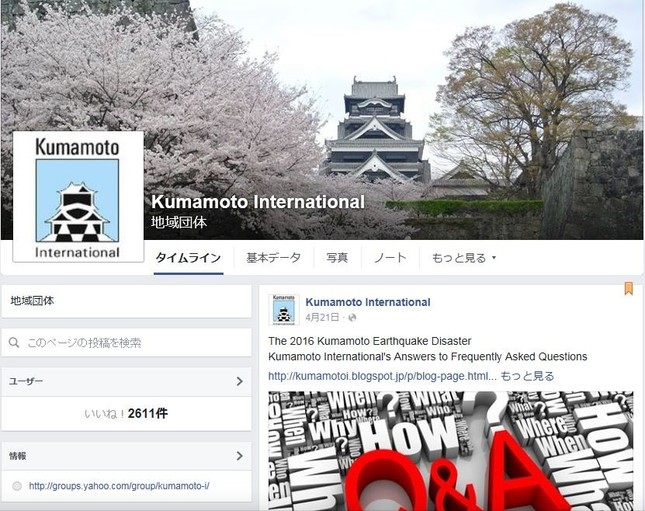Open the kumamotoi.blogspot.jp link in post
645x511 pixels.
coord(382,376)
